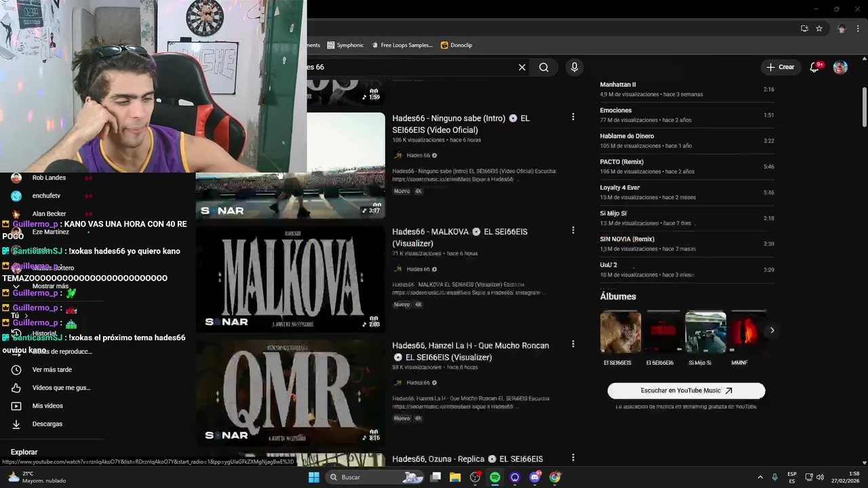Play the MALKOVA visualizer thumbnail
Screen dimensions: 868x488
pyautogui.click(x=290, y=279)
